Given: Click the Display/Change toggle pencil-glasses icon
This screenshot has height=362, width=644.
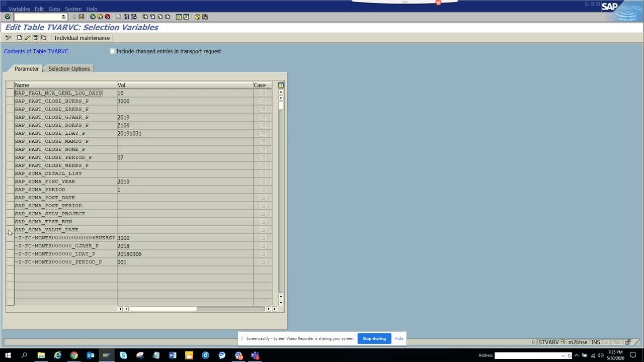Looking at the screenshot, I should pos(8,38).
